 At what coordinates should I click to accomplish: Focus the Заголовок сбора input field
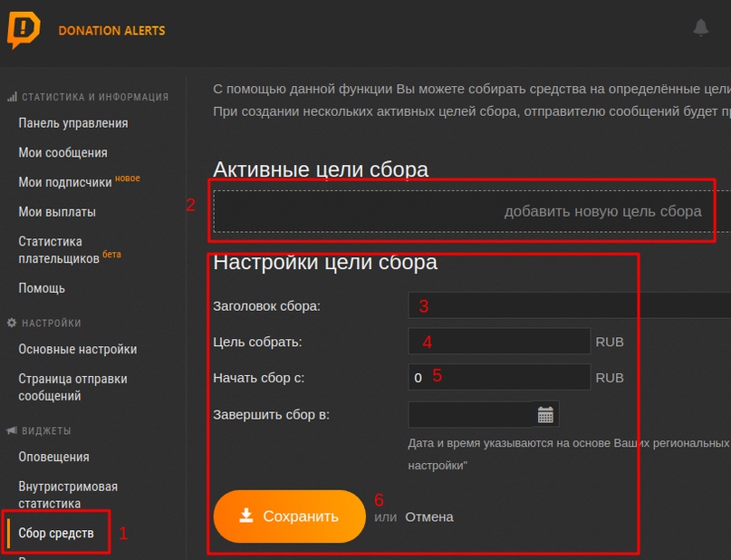(569, 305)
